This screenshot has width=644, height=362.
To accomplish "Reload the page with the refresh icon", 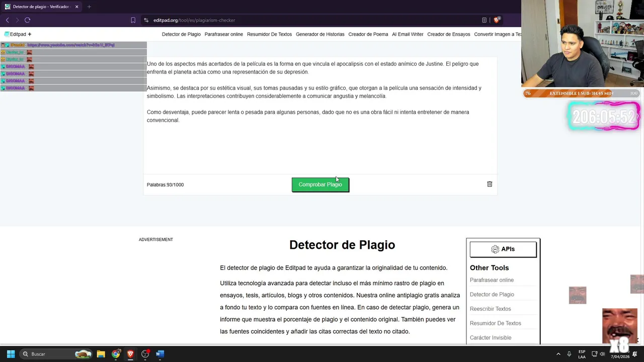I will [27, 20].
